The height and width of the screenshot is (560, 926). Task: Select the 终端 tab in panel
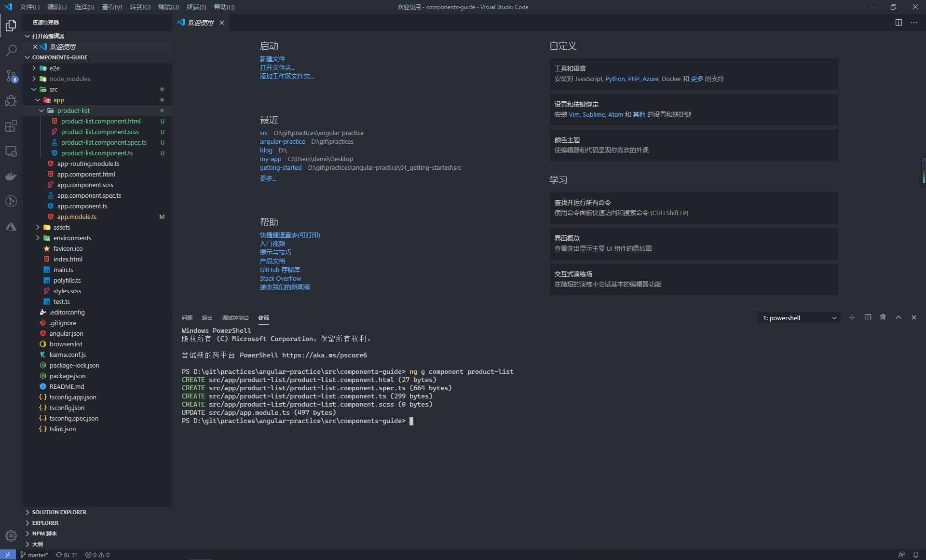[x=263, y=318]
